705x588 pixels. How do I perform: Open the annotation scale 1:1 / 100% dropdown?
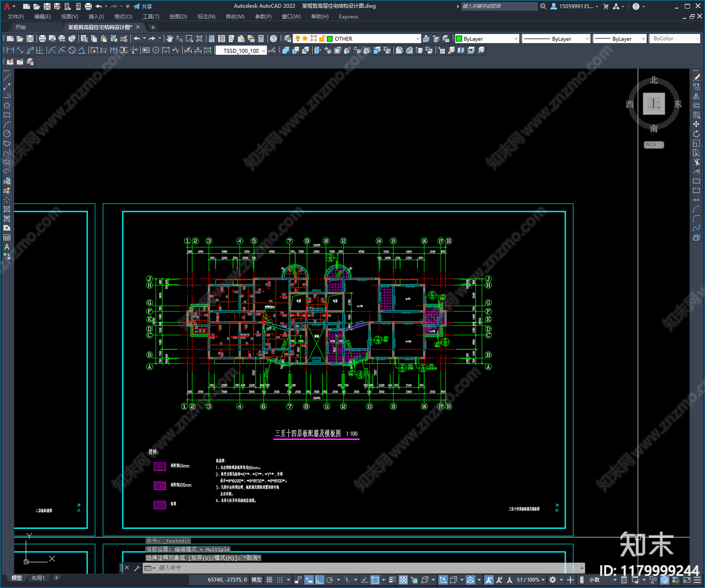[531, 580]
